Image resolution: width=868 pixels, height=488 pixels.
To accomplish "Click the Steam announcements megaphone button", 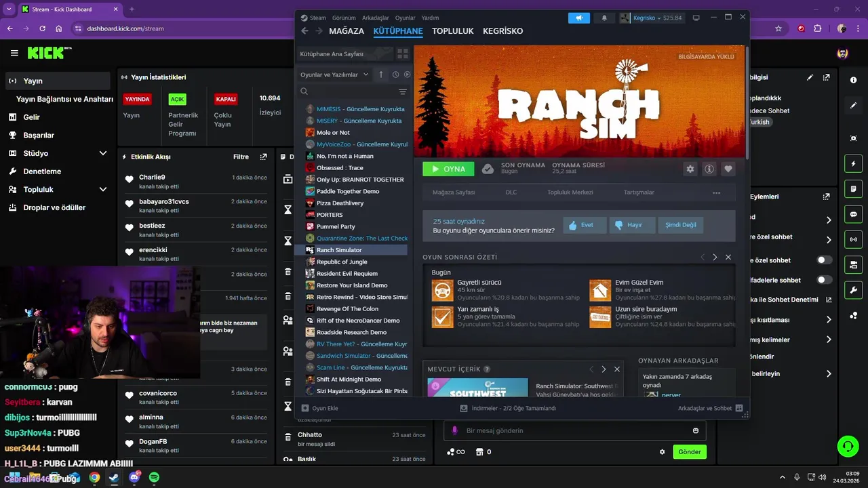I will click(578, 18).
